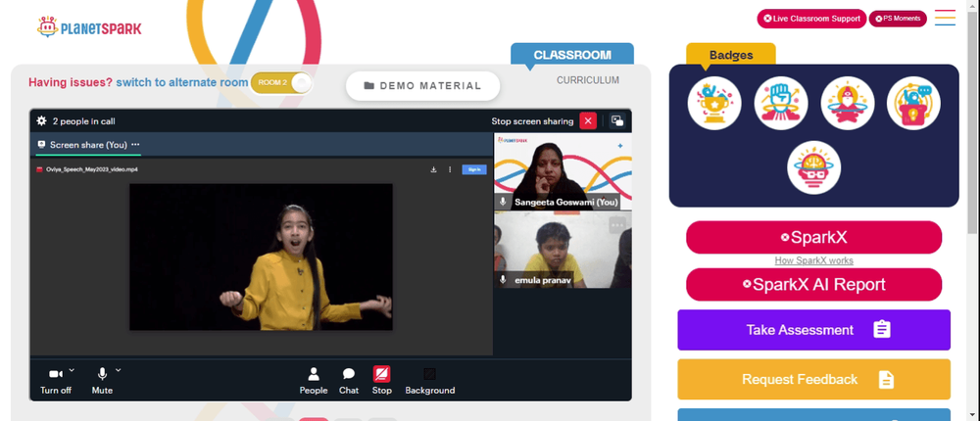The width and height of the screenshot is (980, 421).
Task: Open Live Classroom Support
Action: click(811, 19)
